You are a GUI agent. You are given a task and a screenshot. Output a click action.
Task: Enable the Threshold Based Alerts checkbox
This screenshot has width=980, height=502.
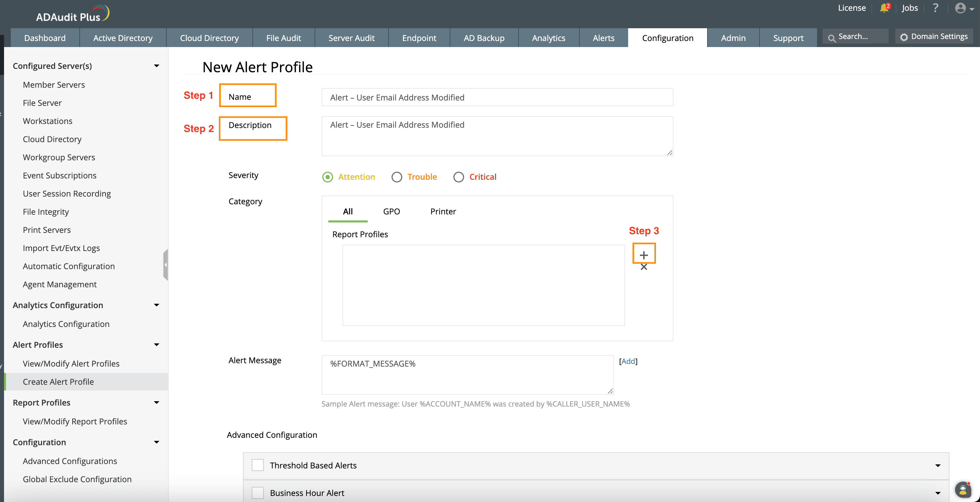point(257,465)
